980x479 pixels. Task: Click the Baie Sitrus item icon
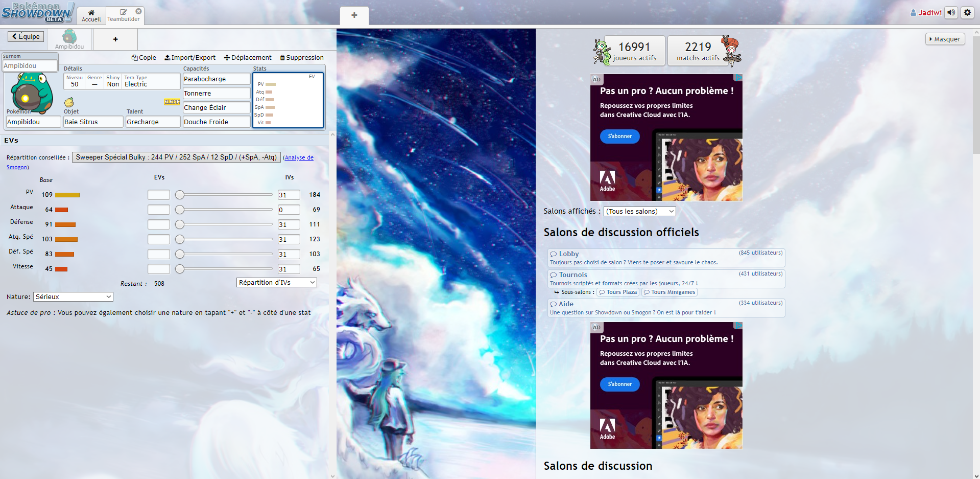click(69, 102)
